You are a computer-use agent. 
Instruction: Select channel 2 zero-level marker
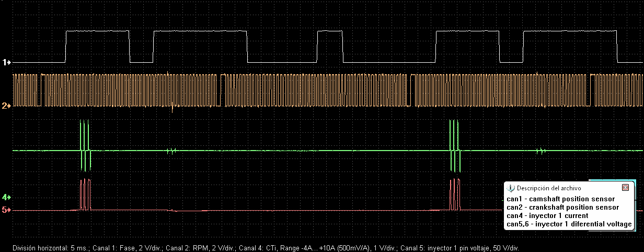[x=7, y=106]
